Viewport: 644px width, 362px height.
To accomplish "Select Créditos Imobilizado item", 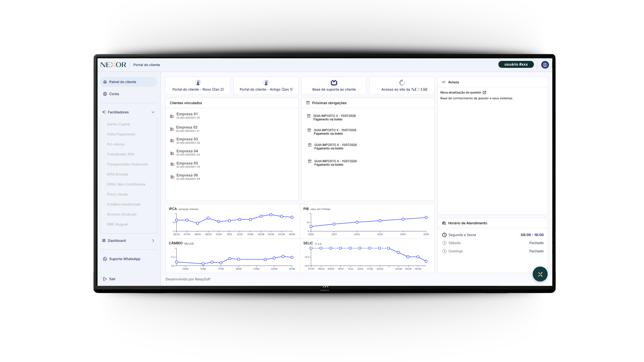I will [124, 204].
